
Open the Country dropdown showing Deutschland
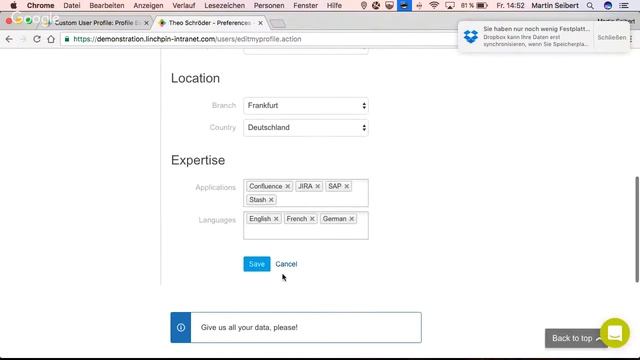click(x=306, y=128)
